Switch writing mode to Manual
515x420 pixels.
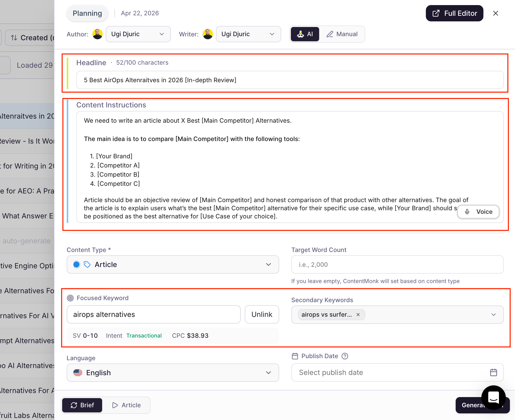point(342,34)
